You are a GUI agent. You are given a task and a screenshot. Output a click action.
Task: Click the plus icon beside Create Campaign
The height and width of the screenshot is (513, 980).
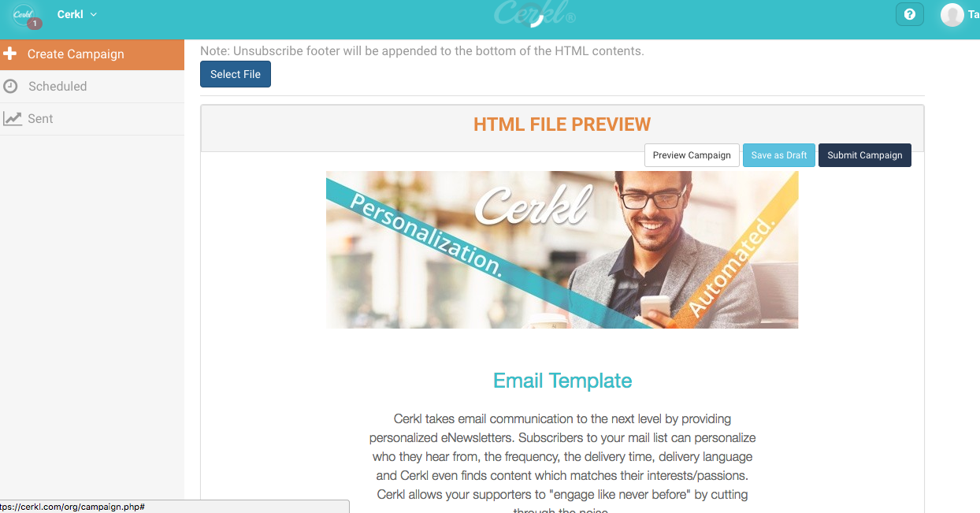pyautogui.click(x=10, y=54)
